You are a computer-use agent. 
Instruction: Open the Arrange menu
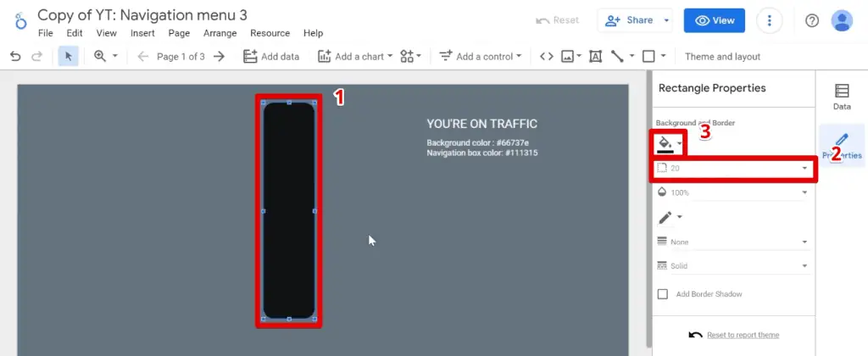220,33
